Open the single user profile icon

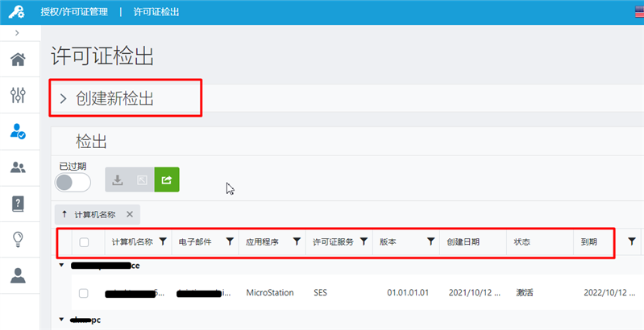point(18,275)
